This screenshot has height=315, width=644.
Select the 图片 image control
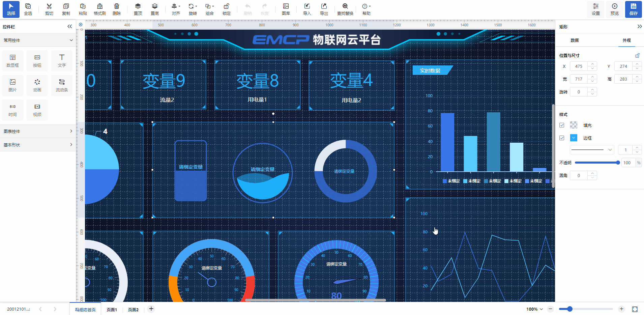tap(13, 85)
